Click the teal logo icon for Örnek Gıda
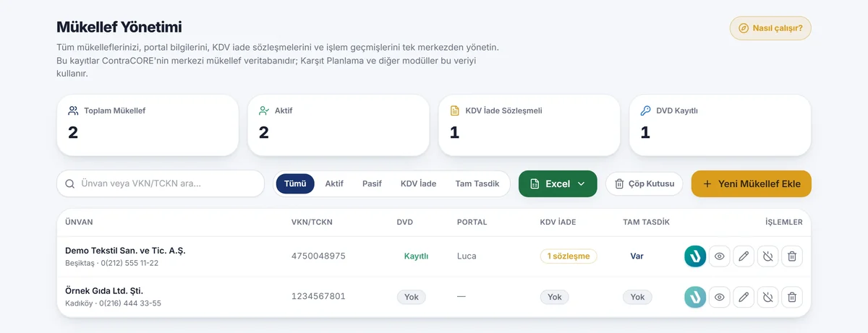Viewport: 868px width, 333px height. [x=695, y=297]
